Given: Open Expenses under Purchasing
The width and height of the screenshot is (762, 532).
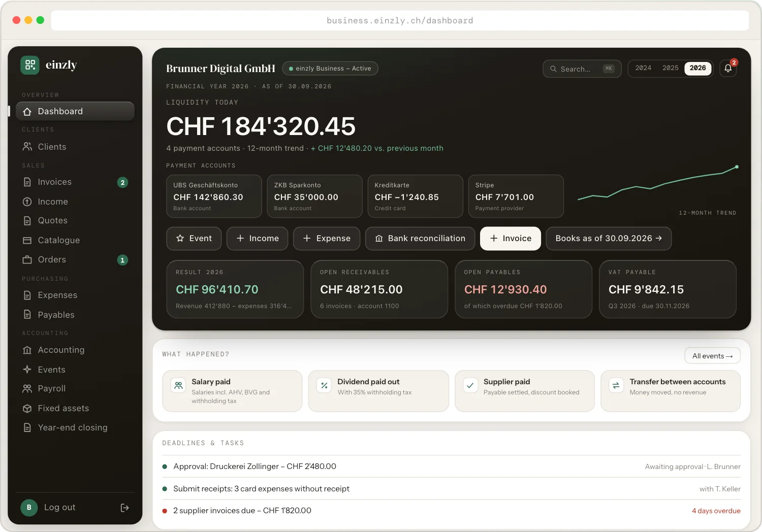Looking at the screenshot, I should click(x=75, y=295).
